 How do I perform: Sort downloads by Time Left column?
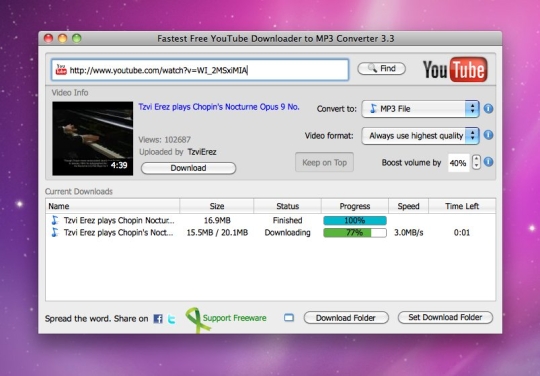pos(462,206)
